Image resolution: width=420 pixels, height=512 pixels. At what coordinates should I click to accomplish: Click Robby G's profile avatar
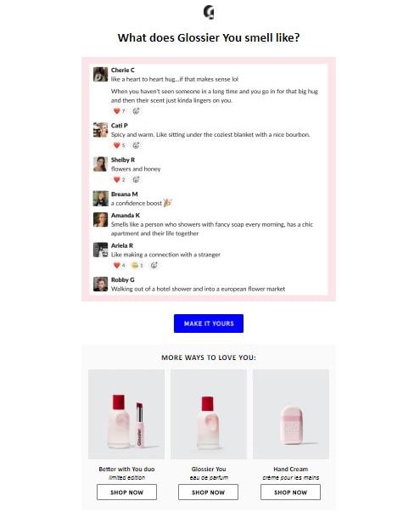(x=100, y=284)
